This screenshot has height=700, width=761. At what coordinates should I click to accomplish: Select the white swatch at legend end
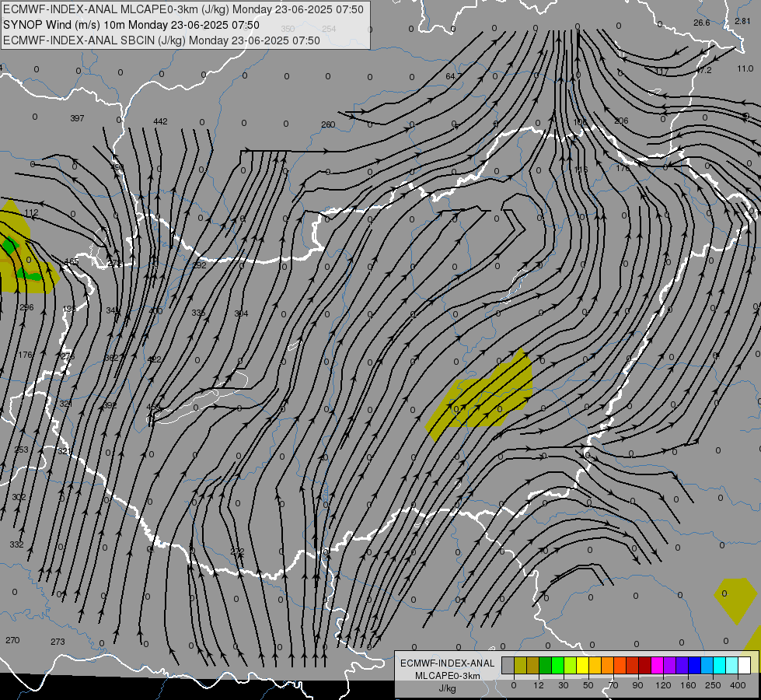pyautogui.click(x=744, y=665)
